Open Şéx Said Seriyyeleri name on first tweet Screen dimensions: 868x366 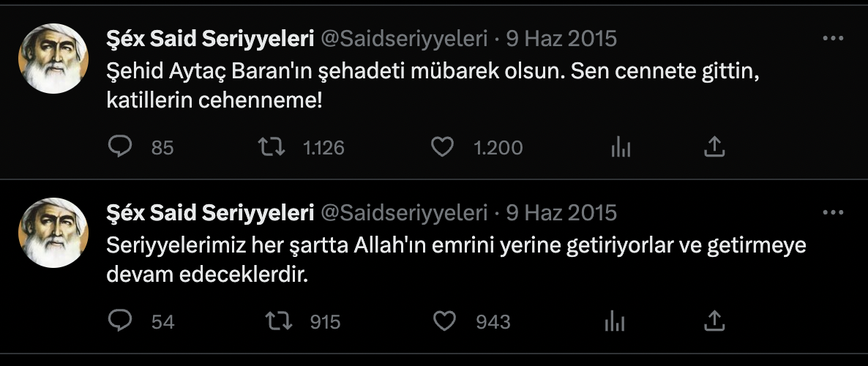coord(211,38)
